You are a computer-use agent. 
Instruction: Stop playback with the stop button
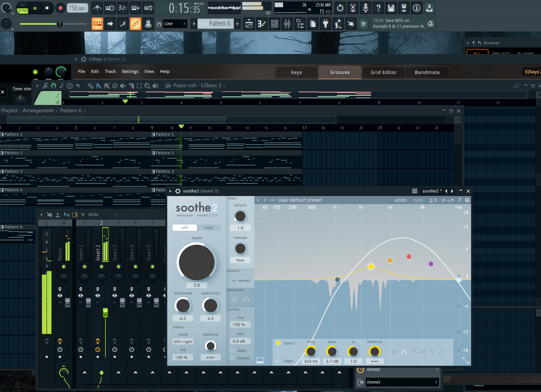(47, 8)
